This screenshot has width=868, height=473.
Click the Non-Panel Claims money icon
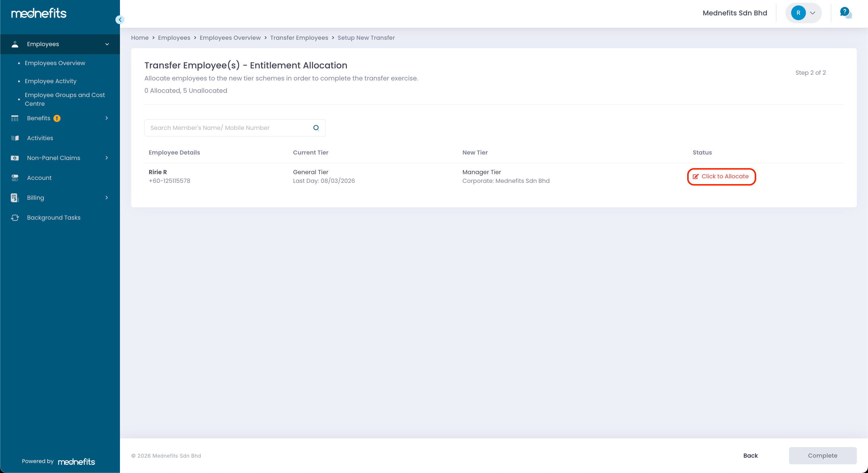pyautogui.click(x=15, y=158)
